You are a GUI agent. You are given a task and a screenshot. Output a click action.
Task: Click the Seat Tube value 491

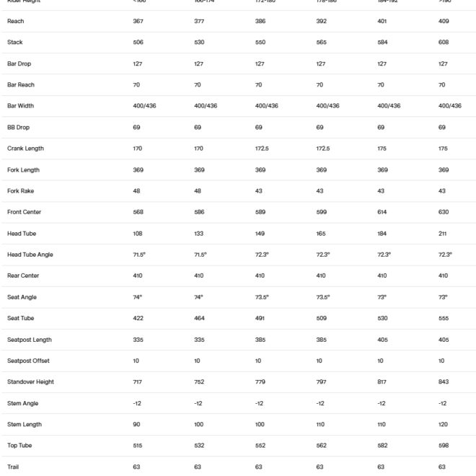click(261, 318)
